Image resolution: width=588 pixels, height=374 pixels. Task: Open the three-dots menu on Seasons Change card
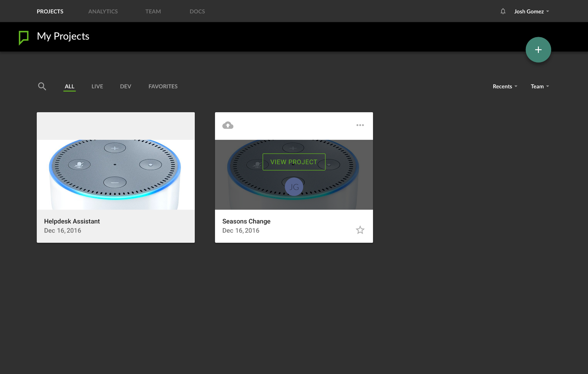click(360, 125)
